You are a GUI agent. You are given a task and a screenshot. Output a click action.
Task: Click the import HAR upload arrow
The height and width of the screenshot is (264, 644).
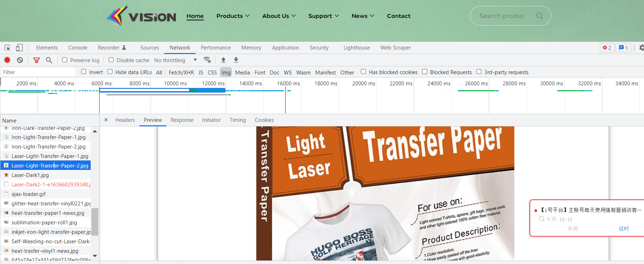coord(223,60)
